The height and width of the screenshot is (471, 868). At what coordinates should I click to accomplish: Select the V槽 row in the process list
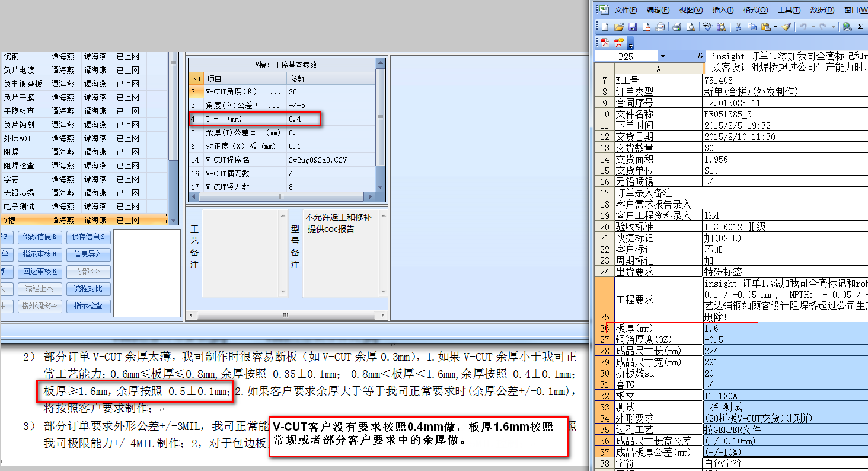[x=84, y=220]
